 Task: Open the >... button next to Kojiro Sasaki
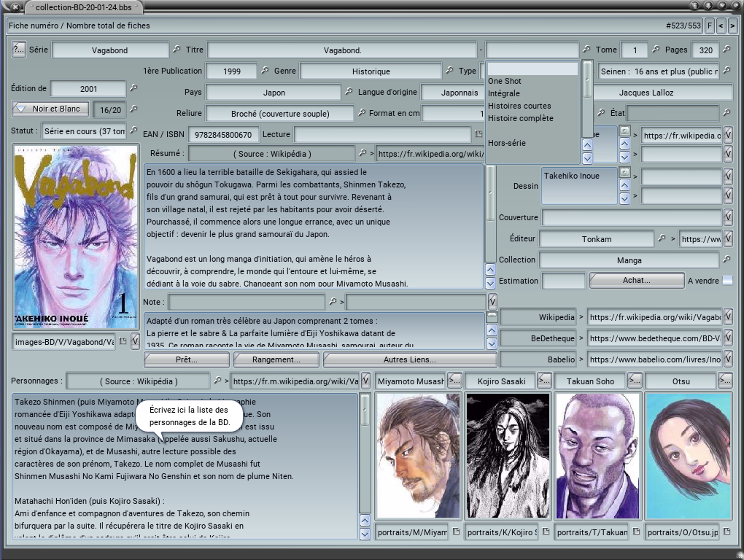(543, 381)
